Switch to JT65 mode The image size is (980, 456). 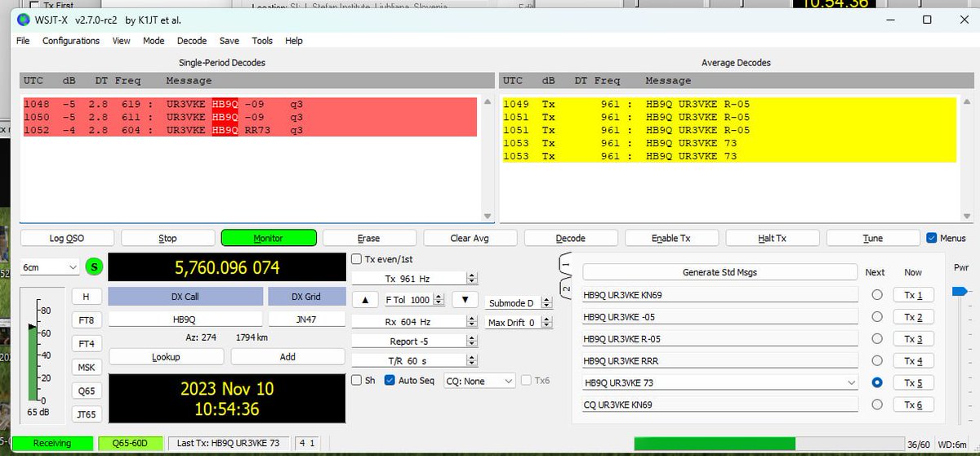86,415
